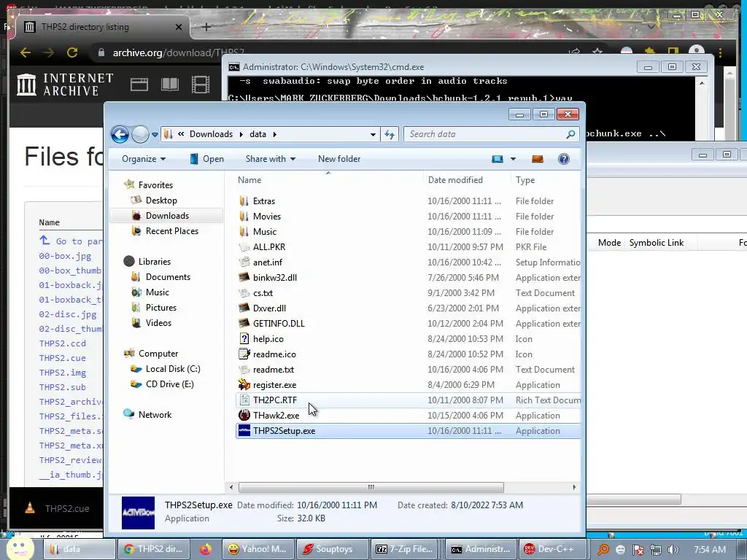Open Firefox from taskbar
The width and height of the screenshot is (747, 560).
point(206,549)
